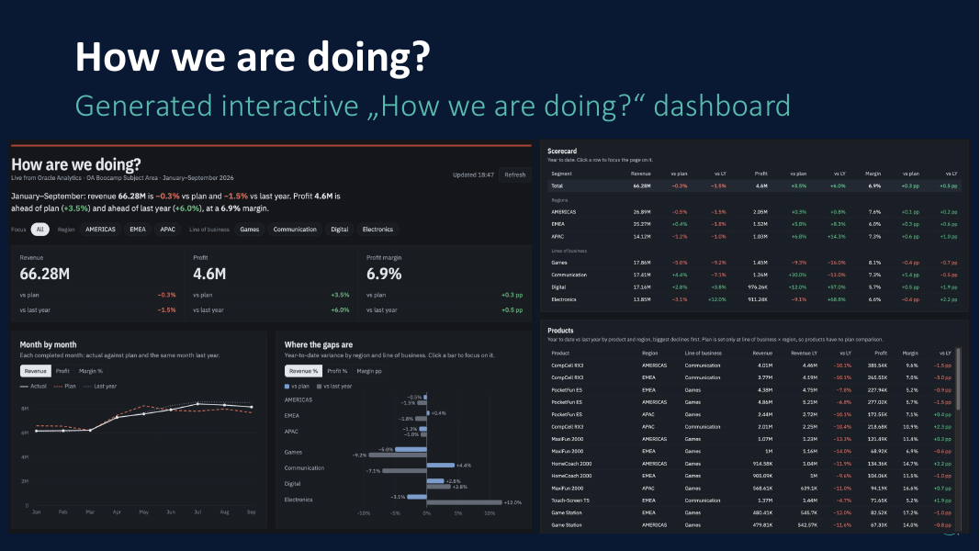Select the Profit % tab in gaps chart

tap(337, 371)
